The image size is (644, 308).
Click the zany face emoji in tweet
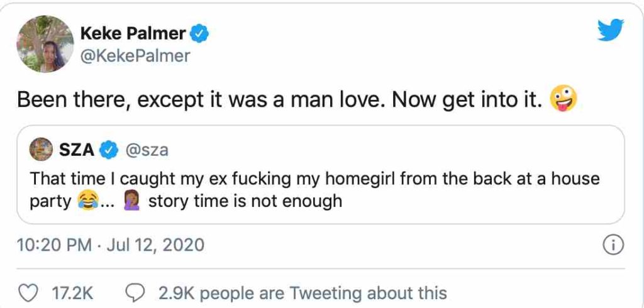point(562,99)
